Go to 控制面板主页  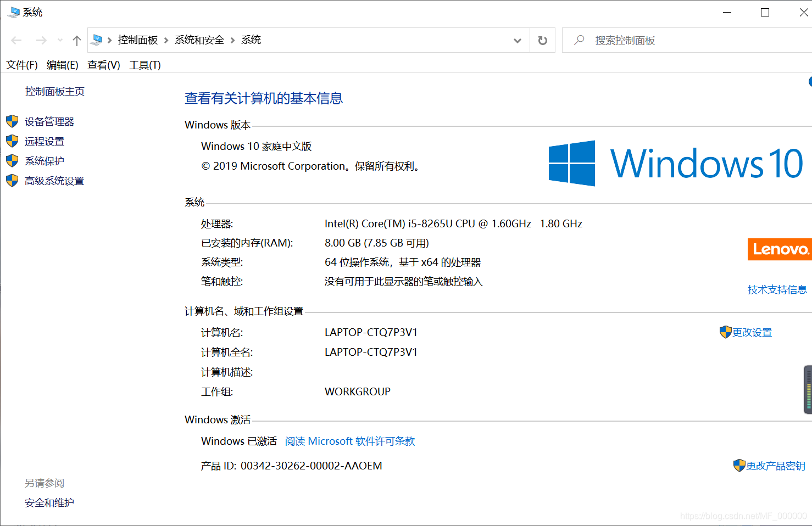(55, 91)
